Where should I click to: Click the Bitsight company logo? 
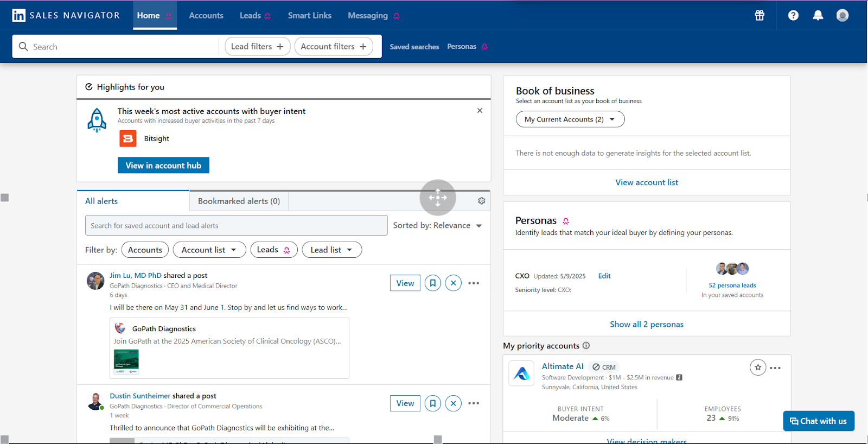click(128, 138)
